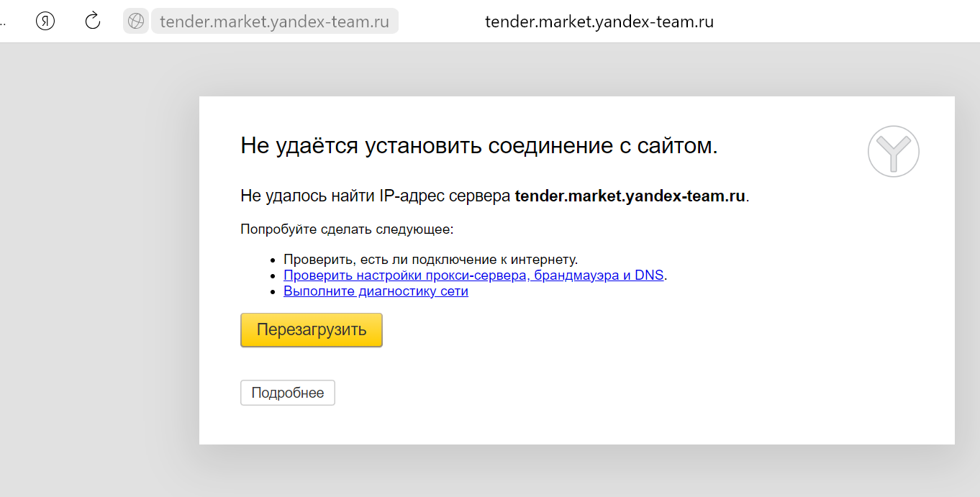
Task: Open the "Проверить настройки прокси-сервера, брандмауэра и DNS" link
Action: point(473,275)
